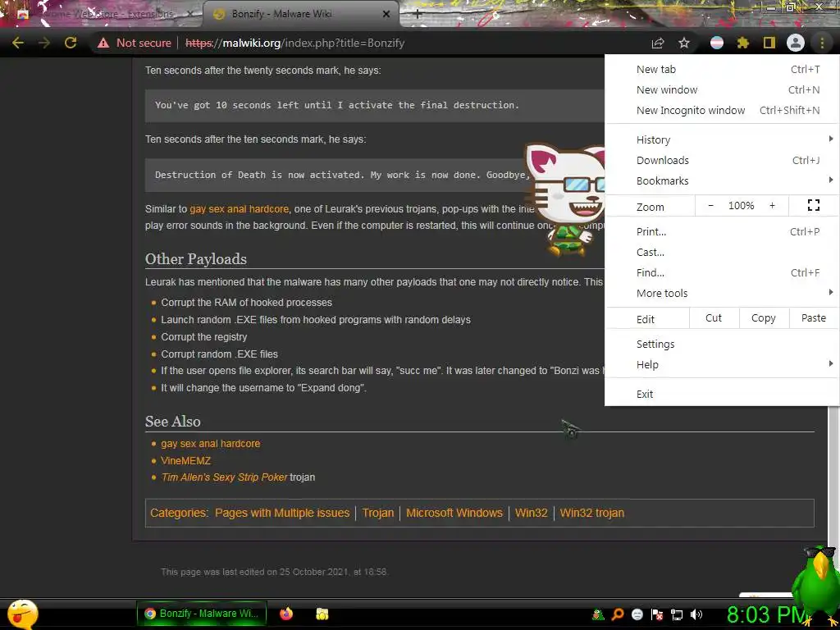Click Paste in the Edit row
This screenshot has height=630, width=840.
click(x=813, y=317)
